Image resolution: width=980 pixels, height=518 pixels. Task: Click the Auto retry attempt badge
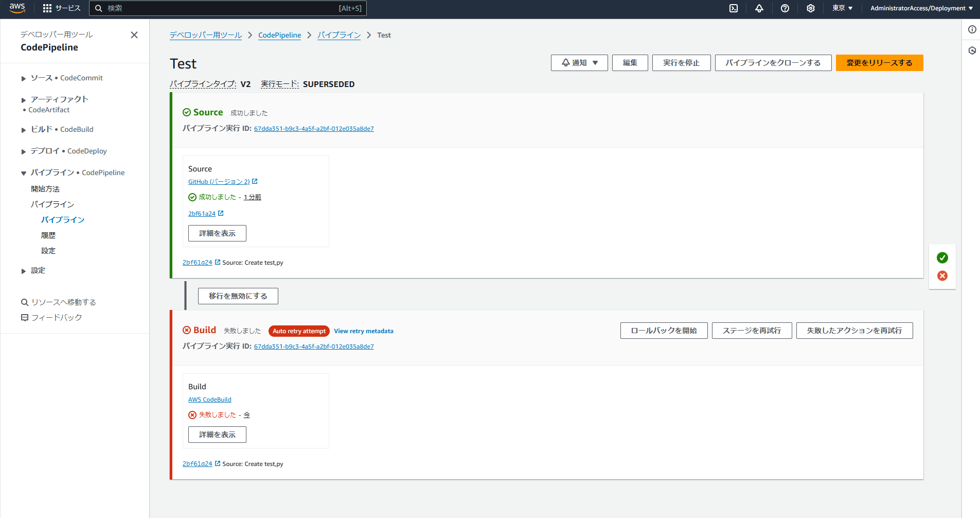click(x=299, y=331)
